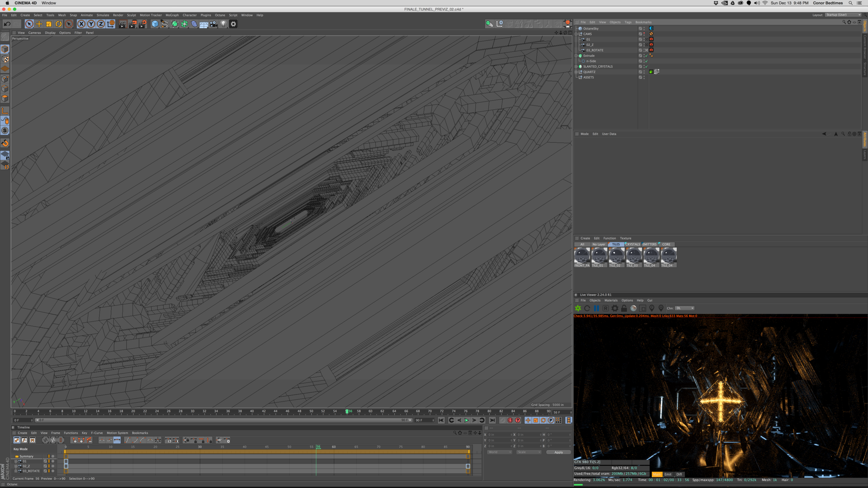Open the World coordinate dropdown
This screenshot has height=488, width=868.
(x=499, y=452)
